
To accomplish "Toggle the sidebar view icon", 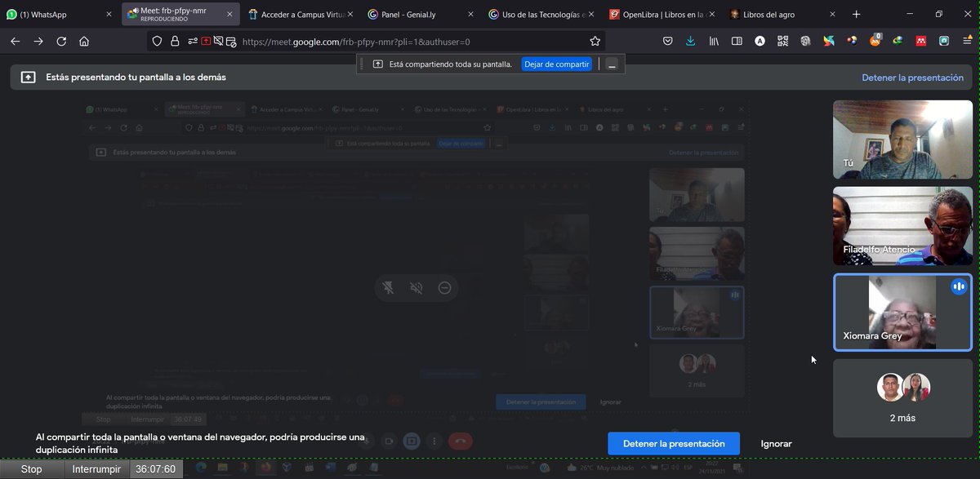I will (737, 41).
